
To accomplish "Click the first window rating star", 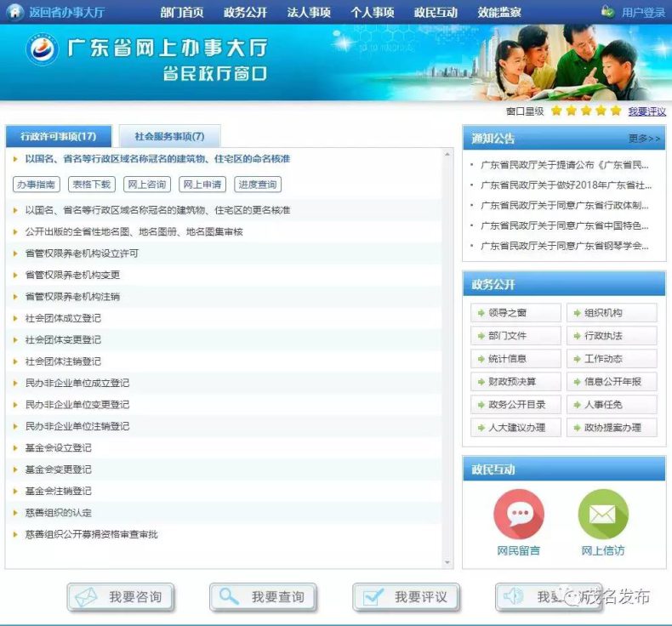I will point(556,111).
